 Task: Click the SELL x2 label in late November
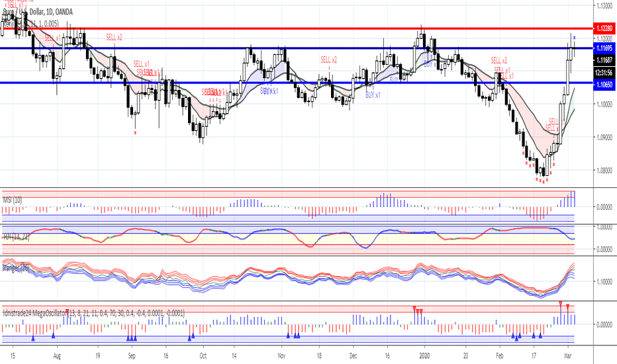(328, 60)
